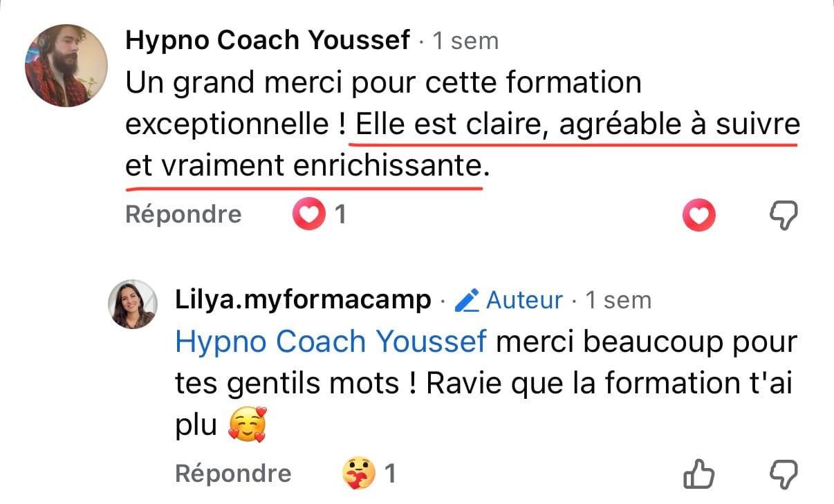
Task: Click the Lilya.myformacamp username
Action: point(303,301)
